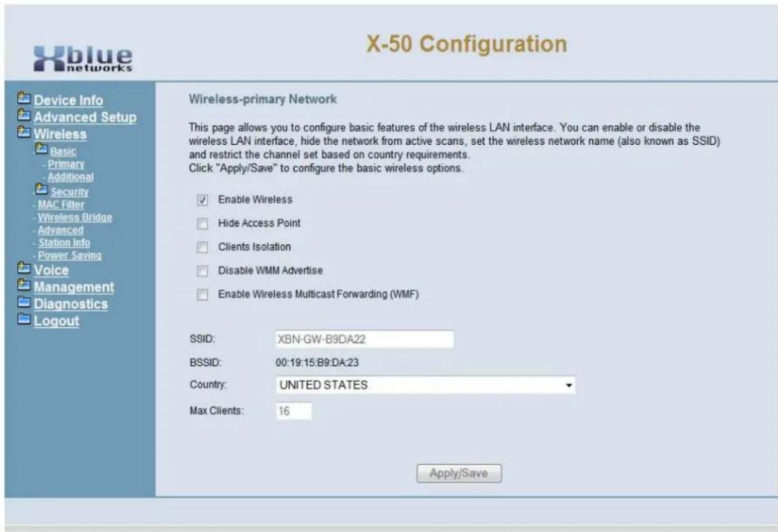Open the Country dropdown showing UNITED STATES
Viewport: 778px width, 532px height.
[424, 385]
